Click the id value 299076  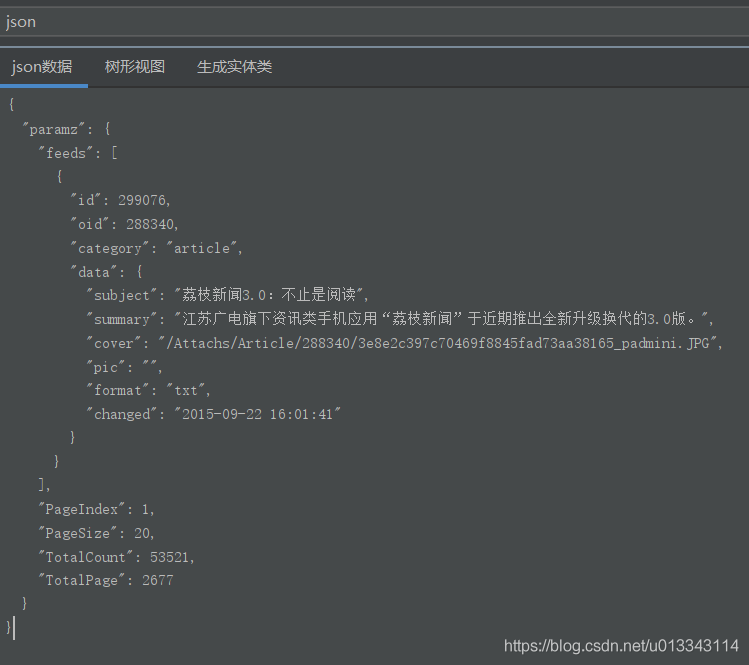144,200
